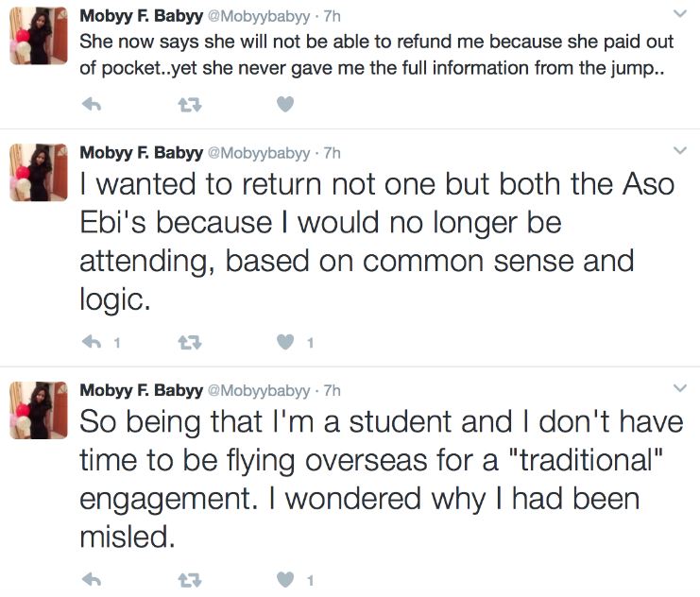700x597 pixels.
Task: Open the 7h timestamp on the engagement tweet
Action: click(x=332, y=390)
